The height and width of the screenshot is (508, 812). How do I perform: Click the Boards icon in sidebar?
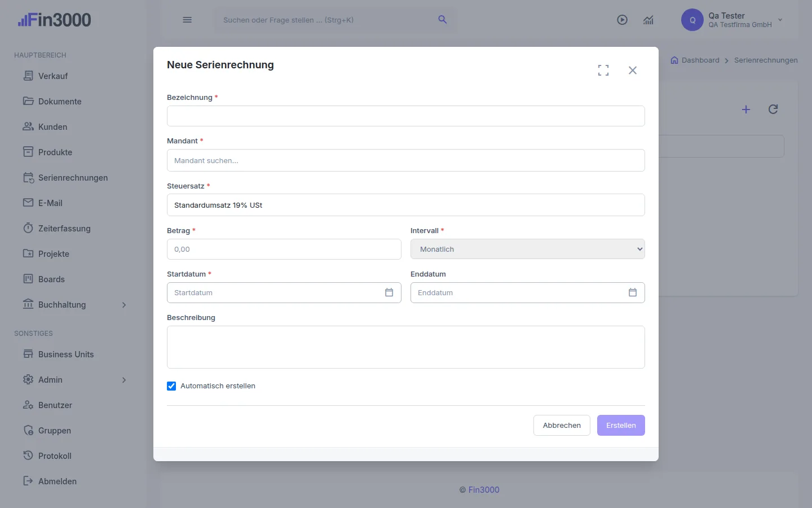point(28,279)
